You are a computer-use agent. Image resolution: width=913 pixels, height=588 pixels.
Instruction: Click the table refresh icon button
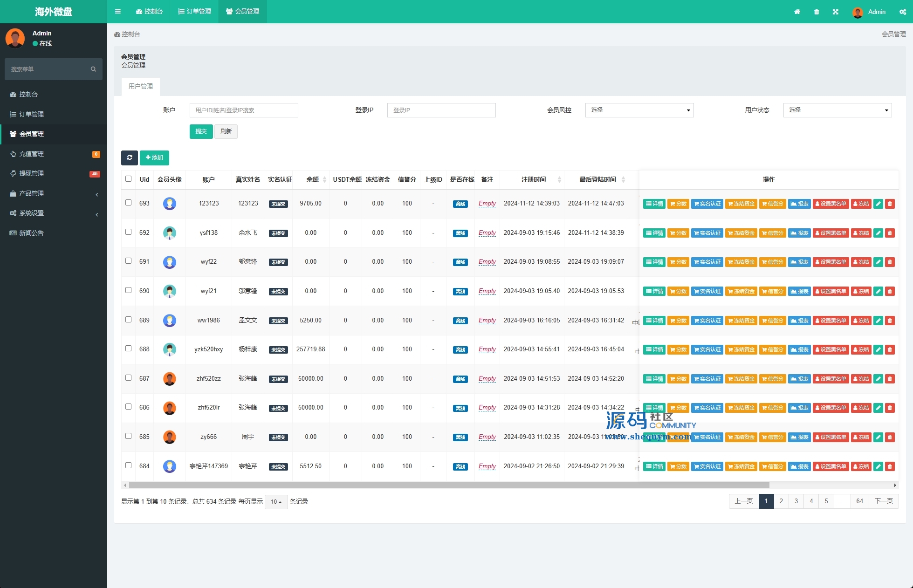(130, 157)
